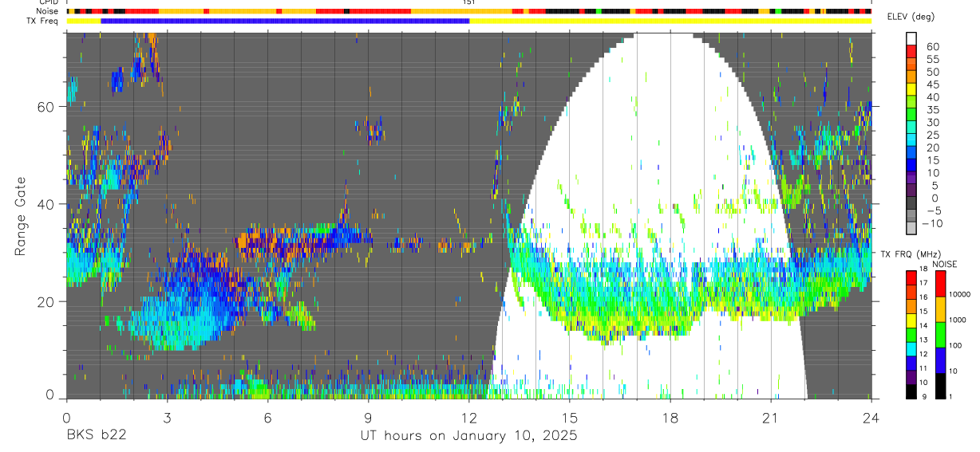Click the 'ELEV (deg)' legend title
This screenshot has width=980, height=452.
910,16
